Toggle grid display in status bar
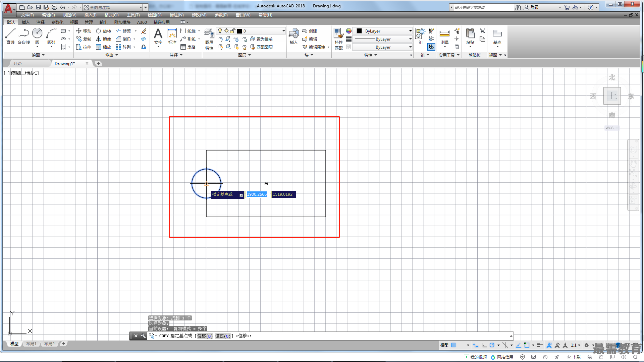This screenshot has width=644, height=362. click(453, 345)
